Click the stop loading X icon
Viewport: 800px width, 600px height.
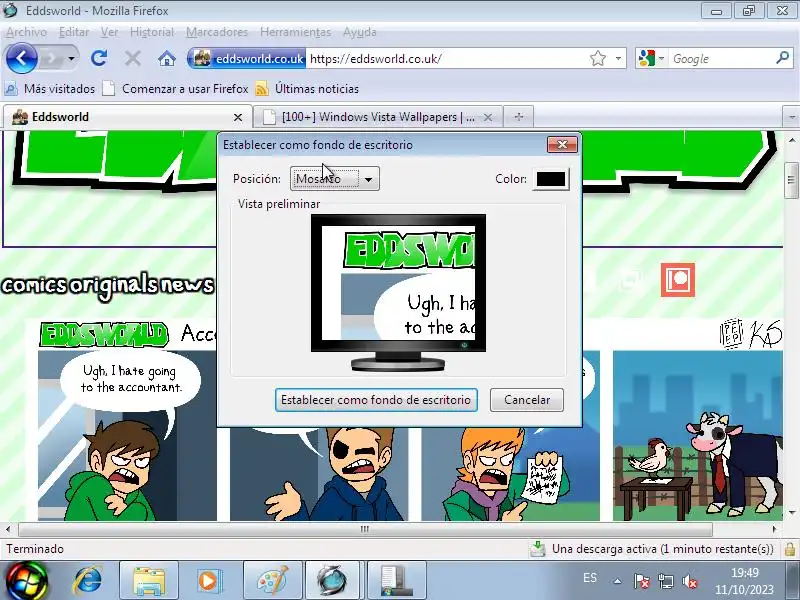tap(133, 59)
